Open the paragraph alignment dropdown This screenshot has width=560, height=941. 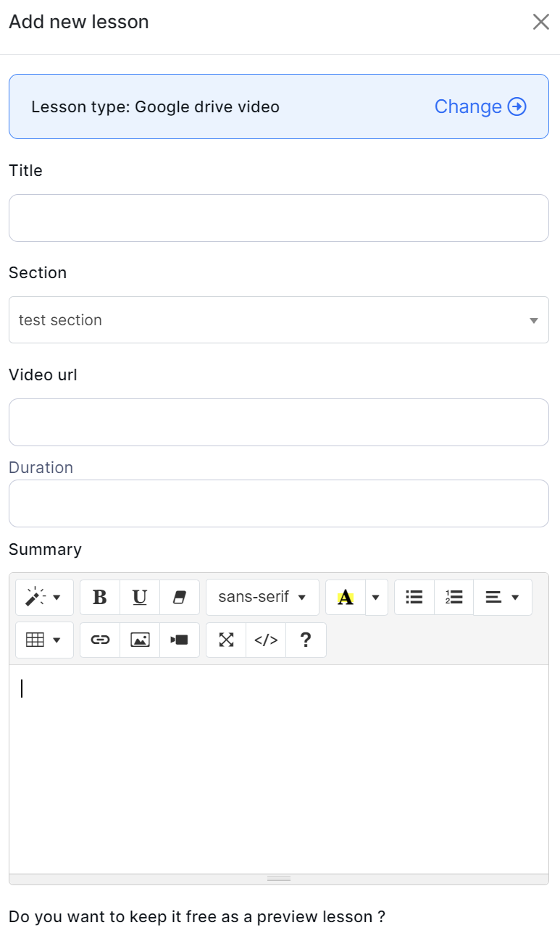point(503,598)
